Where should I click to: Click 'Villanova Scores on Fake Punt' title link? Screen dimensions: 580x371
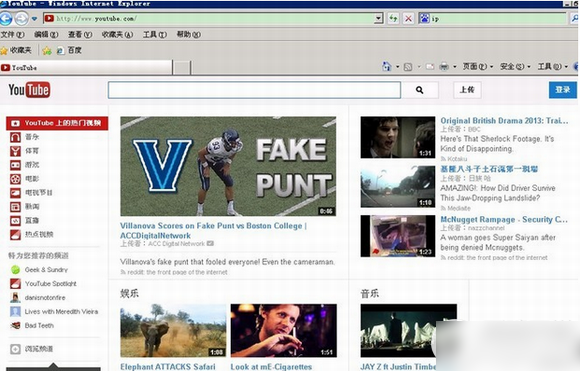click(x=213, y=230)
